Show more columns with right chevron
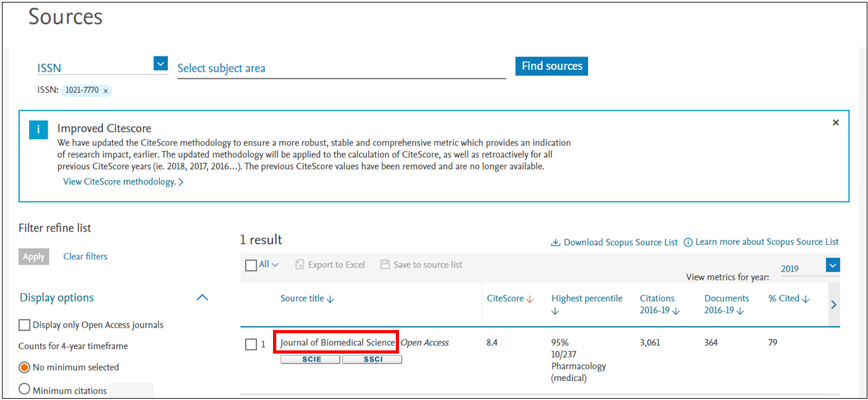Viewport: 868px width, 400px height. 834,305
